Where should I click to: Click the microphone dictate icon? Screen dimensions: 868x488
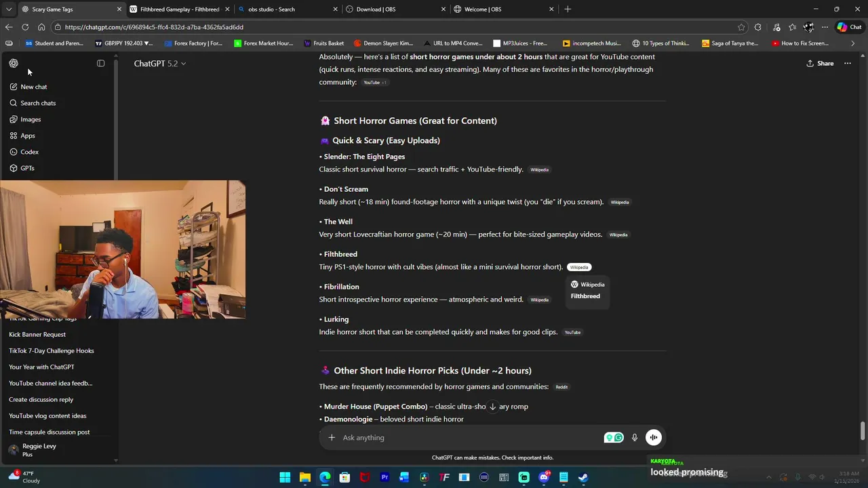click(635, 438)
